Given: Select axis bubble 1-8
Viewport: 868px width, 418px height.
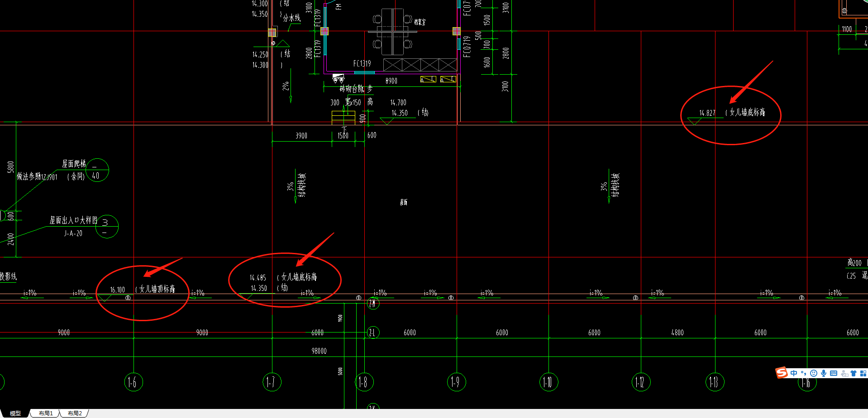Looking at the screenshot, I should coord(364,382).
